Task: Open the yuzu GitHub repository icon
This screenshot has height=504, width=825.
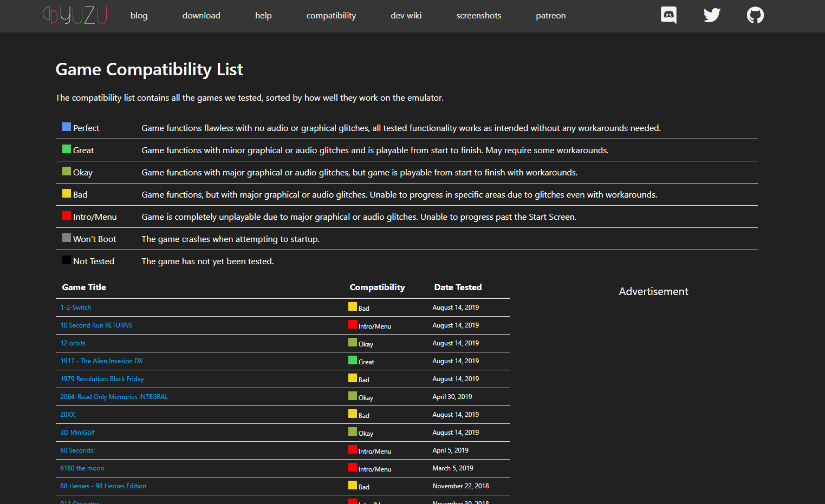Action: pyautogui.click(x=755, y=15)
